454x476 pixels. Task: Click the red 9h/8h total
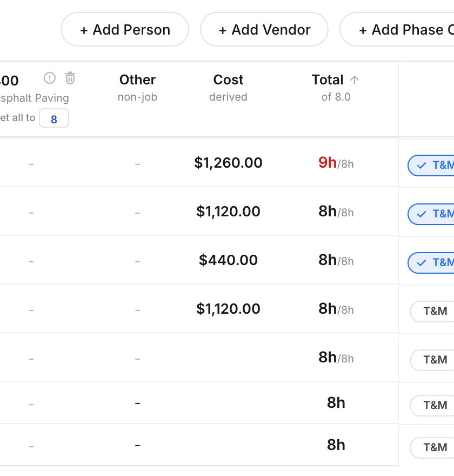click(336, 163)
